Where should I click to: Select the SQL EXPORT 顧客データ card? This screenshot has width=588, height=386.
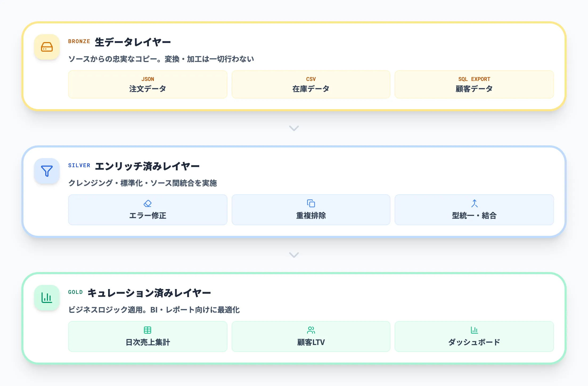(x=474, y=84)
